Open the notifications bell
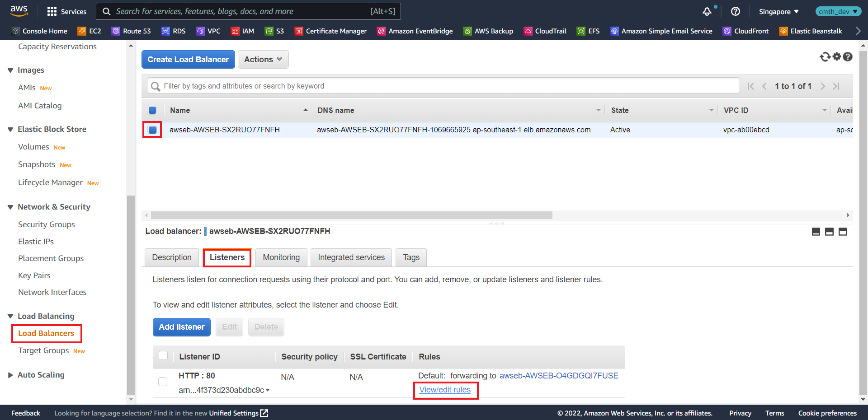The width and height of the screenshot is (868, 420). [707, 11]
